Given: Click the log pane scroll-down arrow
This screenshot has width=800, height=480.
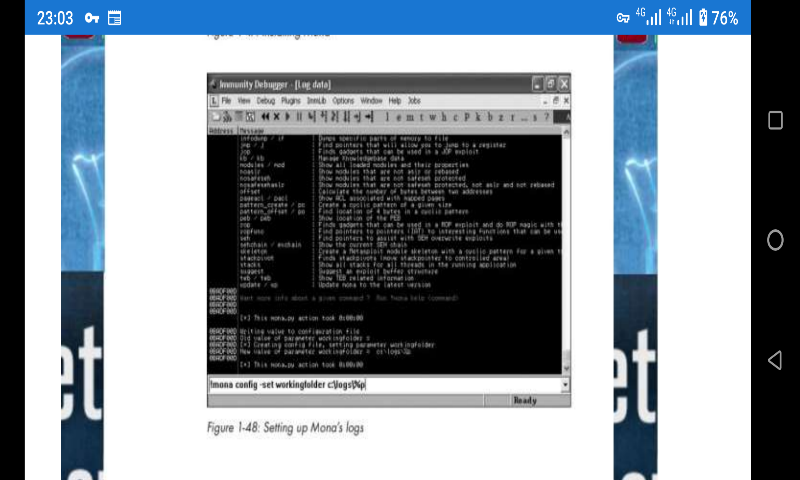Looking at the screenshot, I should (x=566, y=369).
